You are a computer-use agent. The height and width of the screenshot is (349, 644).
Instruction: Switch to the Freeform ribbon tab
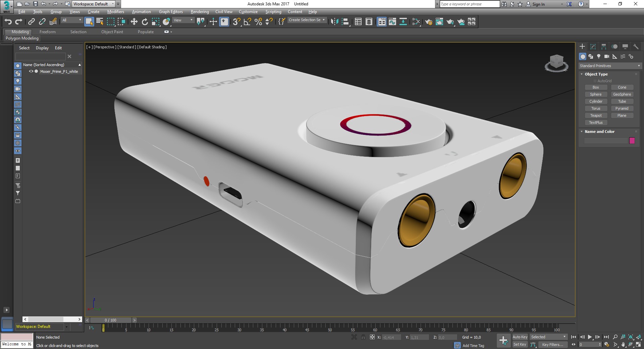(x=48, y=32)
